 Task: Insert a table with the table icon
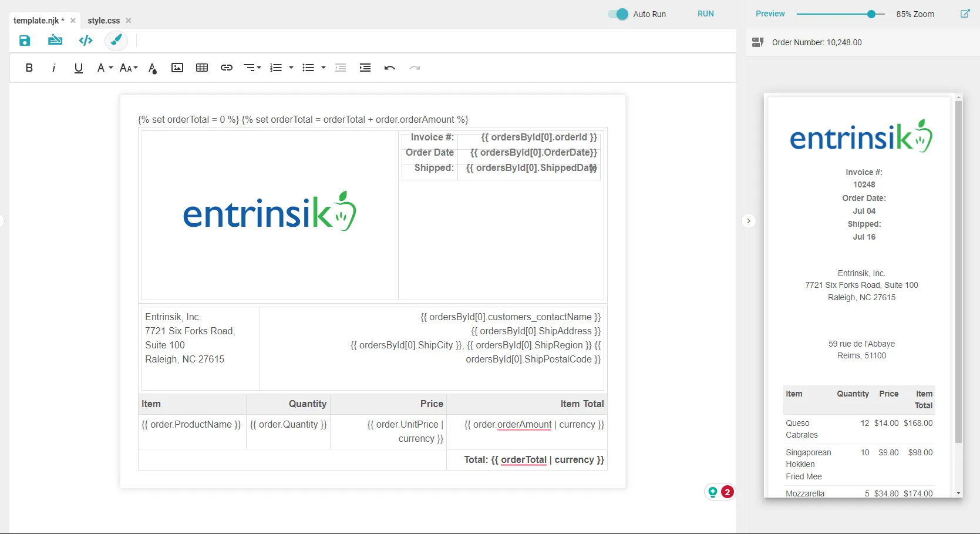(x=202, y=68)
